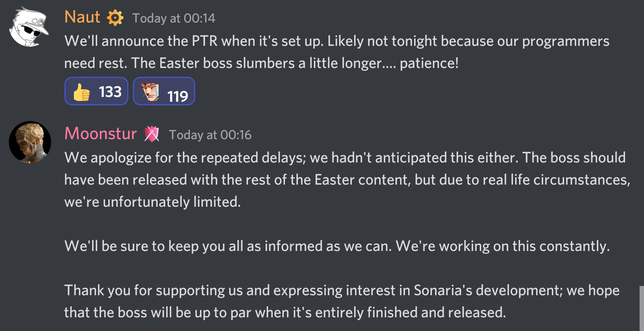Click the line "We'll be sure to keep you all as informed"
Screen dimensions: 644x331
coord(336,246)
